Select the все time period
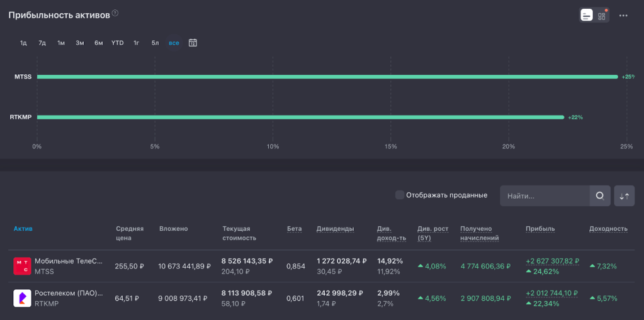The width and height of the screenshot is (644, 320). point(174,43)
